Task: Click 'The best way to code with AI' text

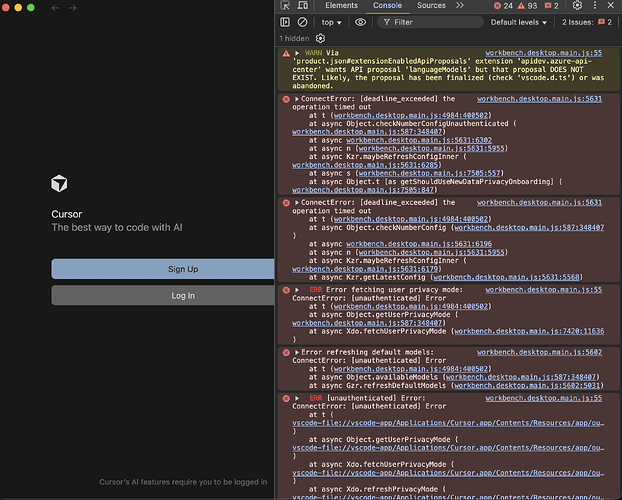Action: click(x=117, y=227)
